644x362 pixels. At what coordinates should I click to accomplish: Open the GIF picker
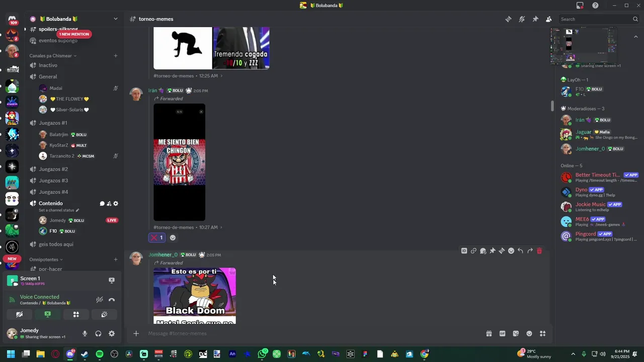tap(502, 333)
